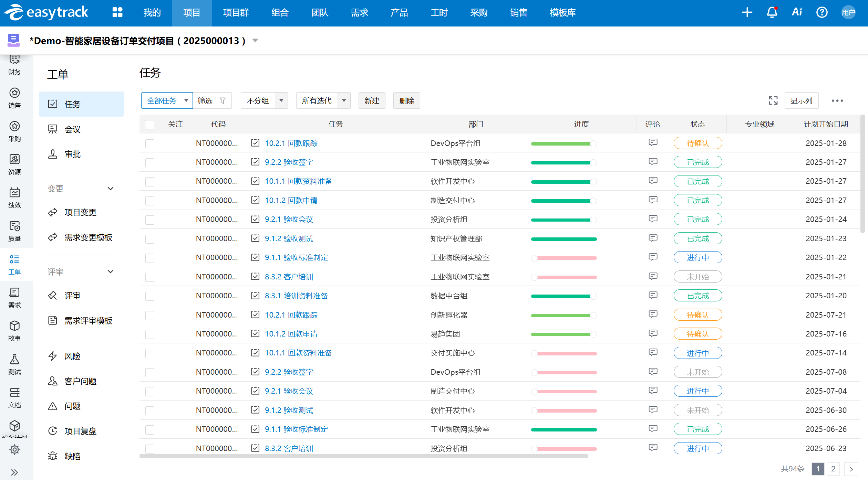Click the fullscreen expand icon
This screenshot has height=480, width=868.
[x=773, y=100]
